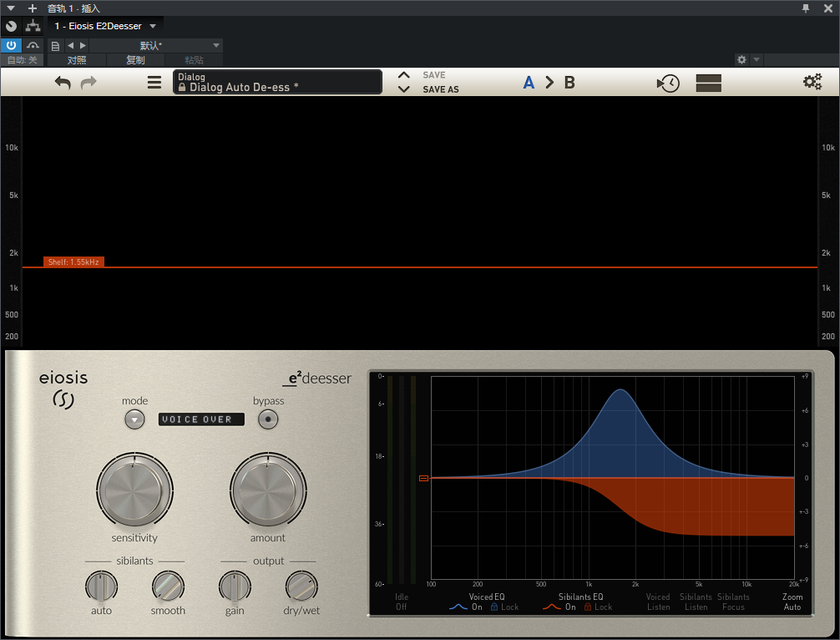Open the mode dropdown round button
Viewport: 840px width, 640px height.
[134, 419]
